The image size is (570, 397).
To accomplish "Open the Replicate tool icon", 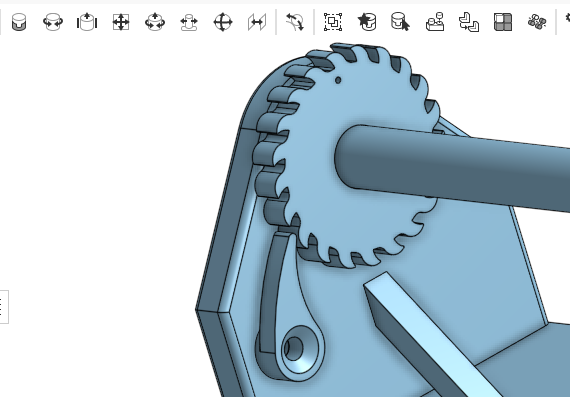I will click(435, 22).
